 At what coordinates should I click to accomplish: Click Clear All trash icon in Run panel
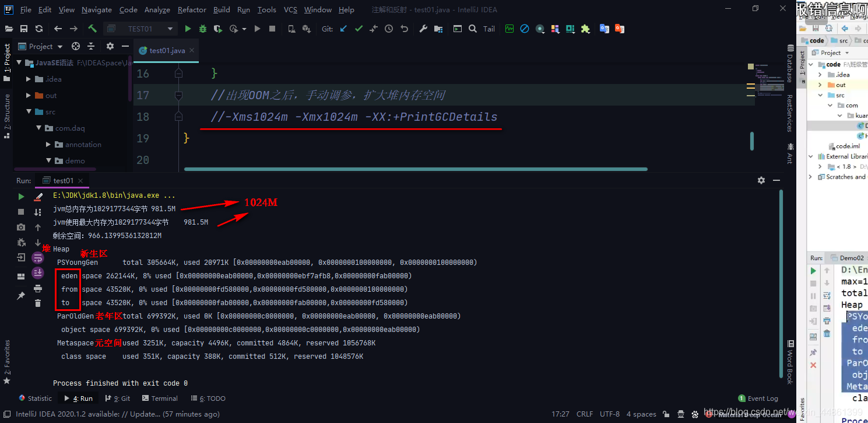[38, 303]
